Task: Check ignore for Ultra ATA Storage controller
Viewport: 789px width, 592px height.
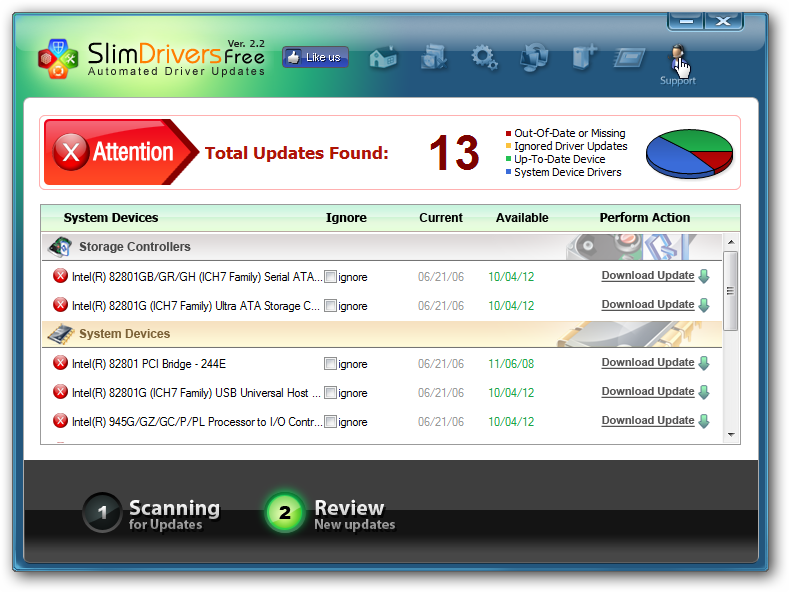Action: 330,306
